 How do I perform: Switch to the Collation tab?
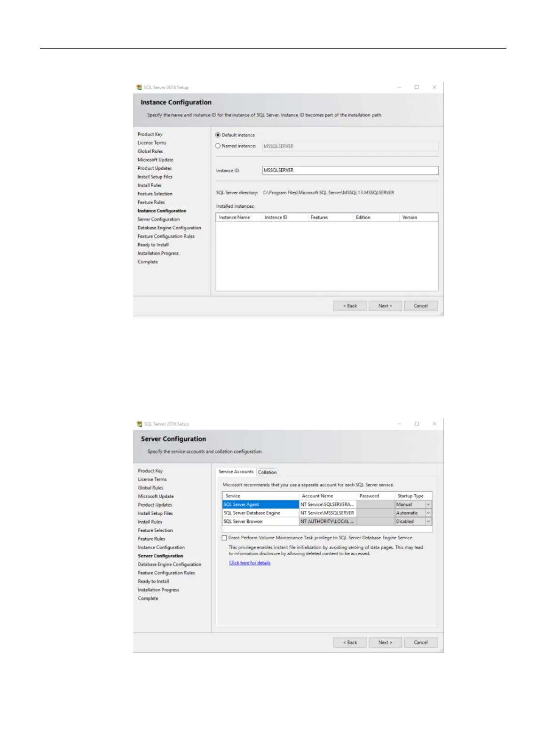(x=267, y=472)
